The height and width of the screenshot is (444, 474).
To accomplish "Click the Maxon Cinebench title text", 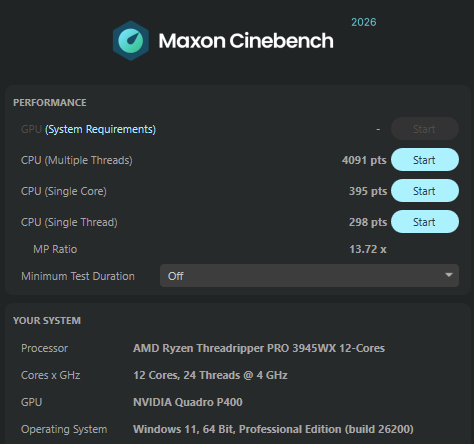I will coord(246,41).
